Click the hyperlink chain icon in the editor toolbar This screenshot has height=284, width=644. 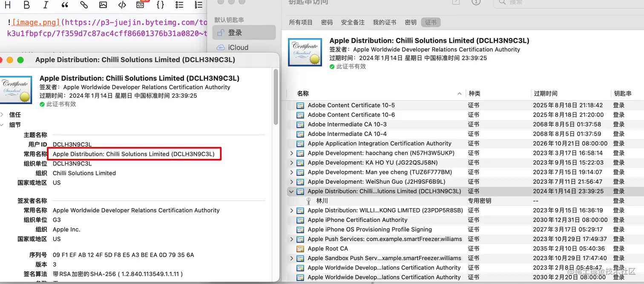[x=84, y=5]
